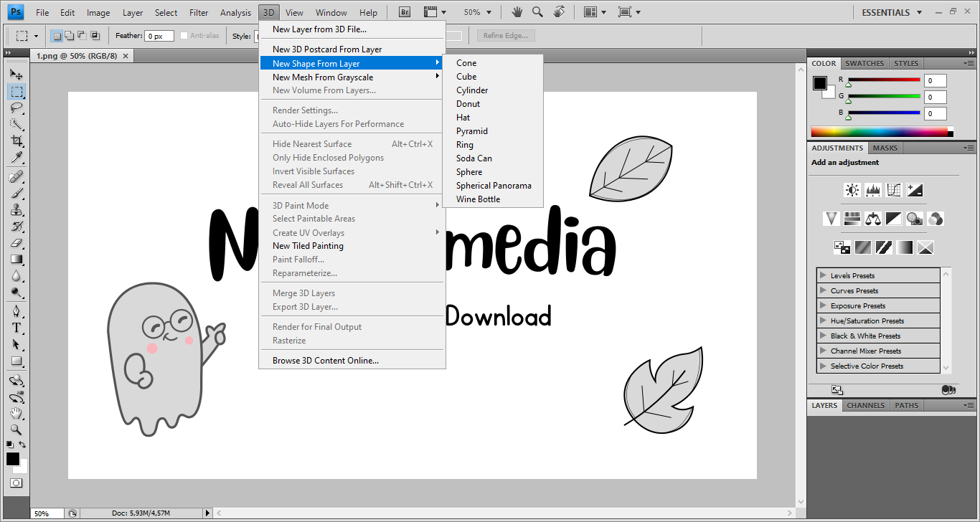Select the Lasso tool
The height and width of the screenshot is (522, 980).
[16, 108]
